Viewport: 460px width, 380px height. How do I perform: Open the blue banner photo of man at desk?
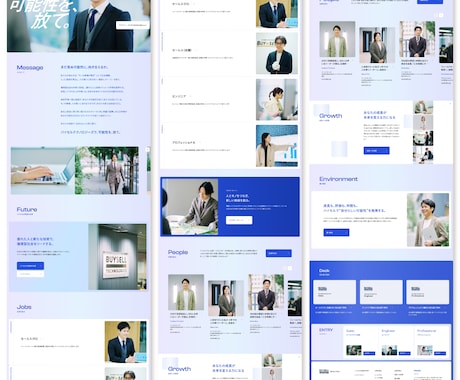click(x=190, y=207)
